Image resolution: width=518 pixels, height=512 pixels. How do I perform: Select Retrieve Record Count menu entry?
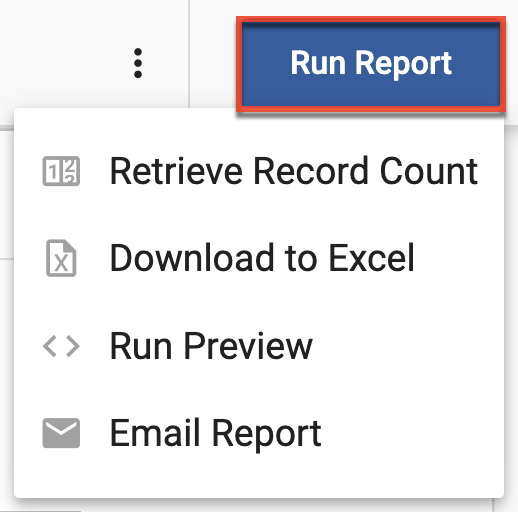(x=259, y=171)
